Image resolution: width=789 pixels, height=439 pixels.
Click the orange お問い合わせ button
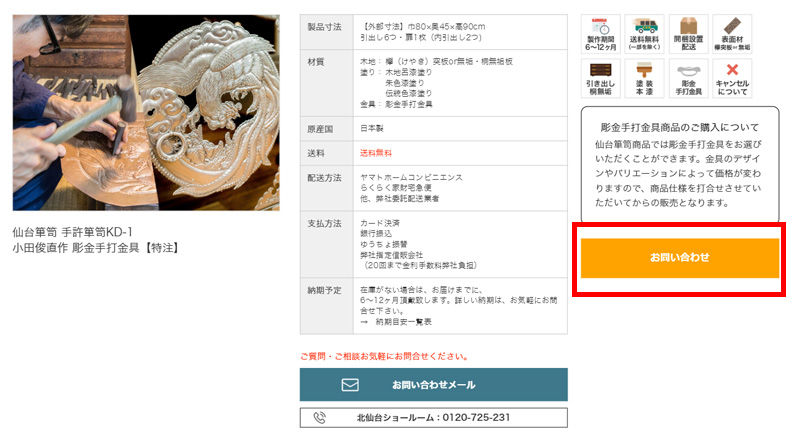coord(680,258)
